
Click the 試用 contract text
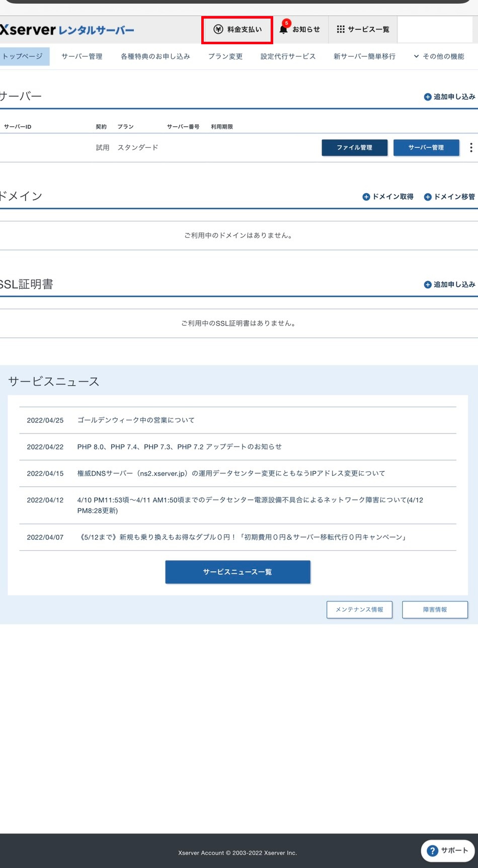tap(103, 147)
